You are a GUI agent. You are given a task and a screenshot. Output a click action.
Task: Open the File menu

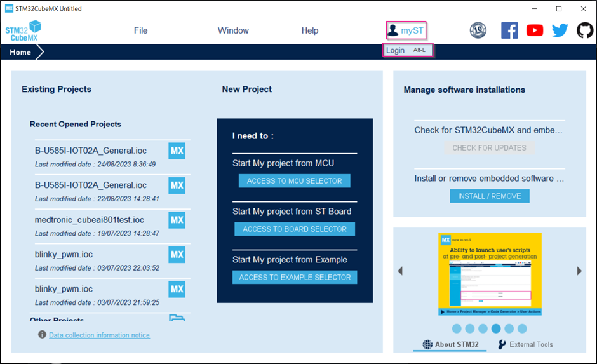click(140, 30)
